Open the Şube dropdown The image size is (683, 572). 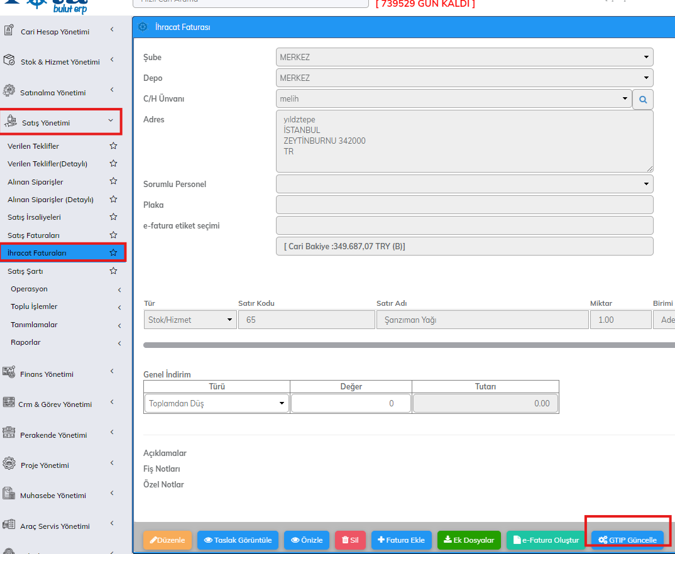coord(464,57)
